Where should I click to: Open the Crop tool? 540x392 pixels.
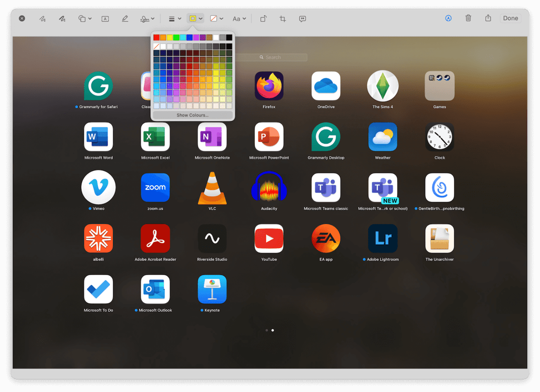click(x=282, y=19)
